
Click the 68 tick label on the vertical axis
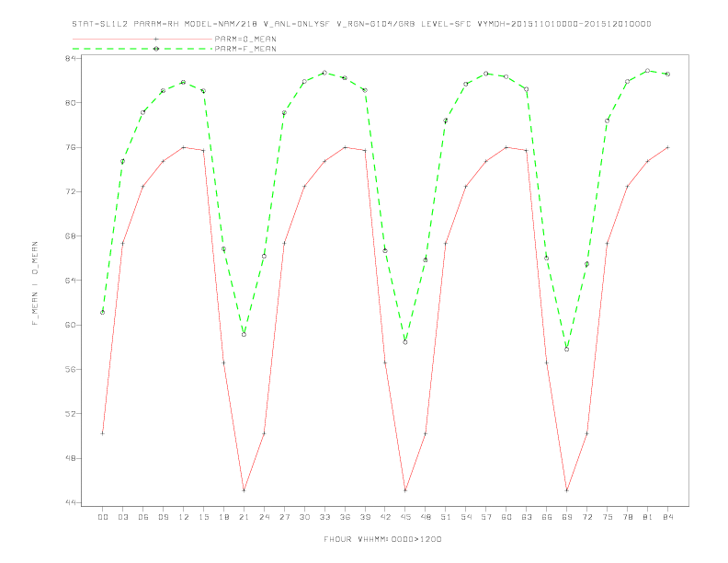(x=71, y=236)
